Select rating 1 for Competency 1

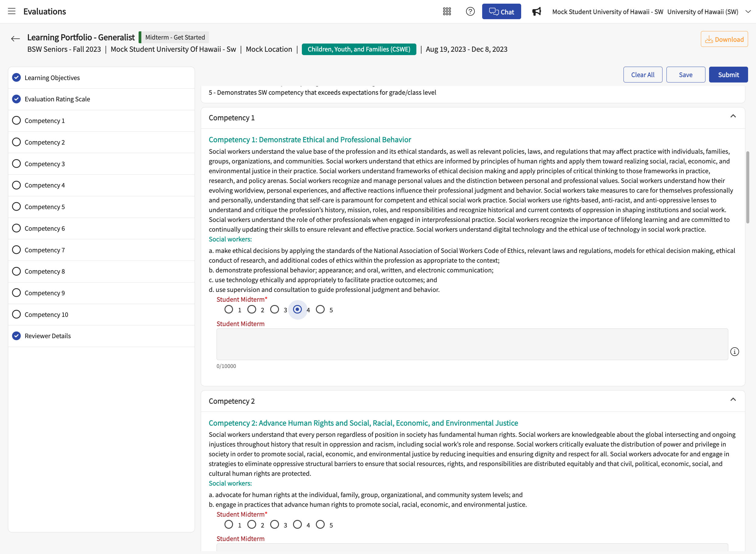tap(229, 309)
